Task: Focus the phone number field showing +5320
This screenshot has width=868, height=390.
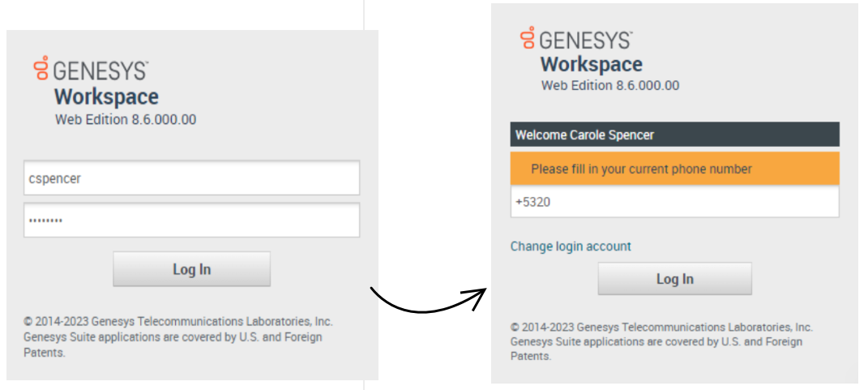Action: coord(674,202)
